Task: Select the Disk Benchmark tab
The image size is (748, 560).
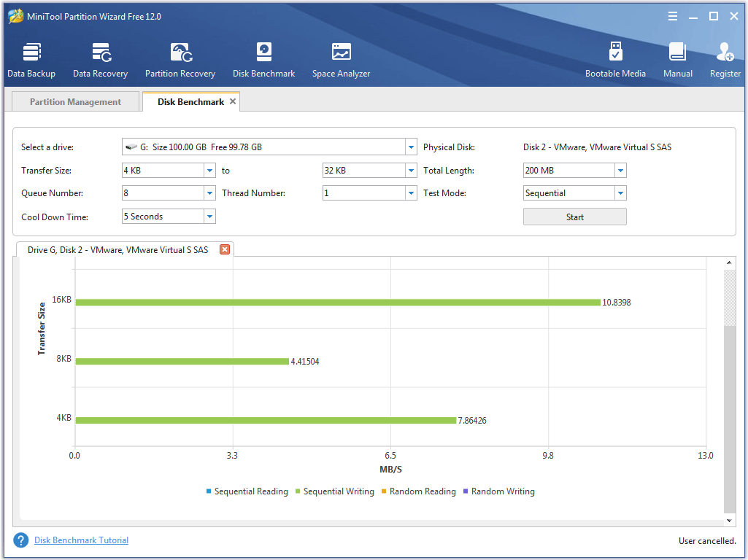Action: click(190, 101)
